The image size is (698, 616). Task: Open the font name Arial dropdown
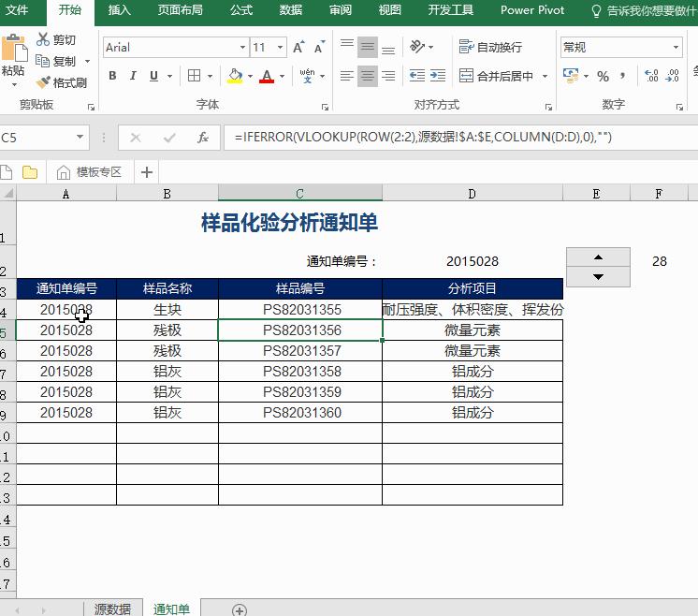(x=242, y=47)
